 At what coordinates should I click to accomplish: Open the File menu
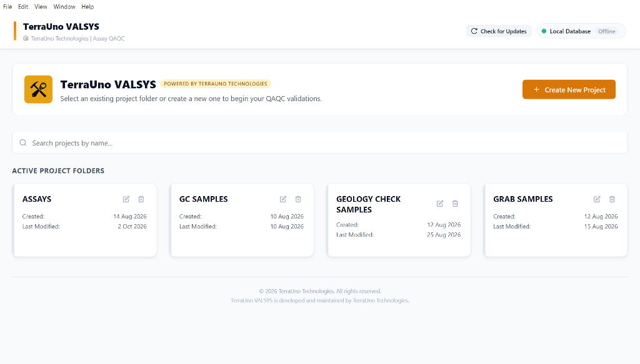tap(7, 6)
